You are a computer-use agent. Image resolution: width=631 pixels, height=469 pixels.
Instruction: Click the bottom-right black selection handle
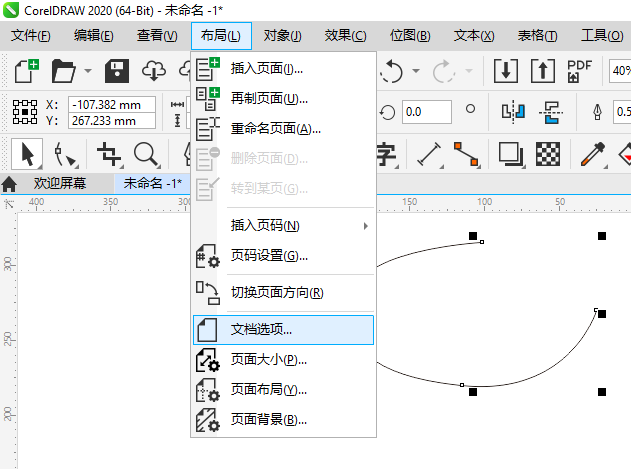coord(602,392)
